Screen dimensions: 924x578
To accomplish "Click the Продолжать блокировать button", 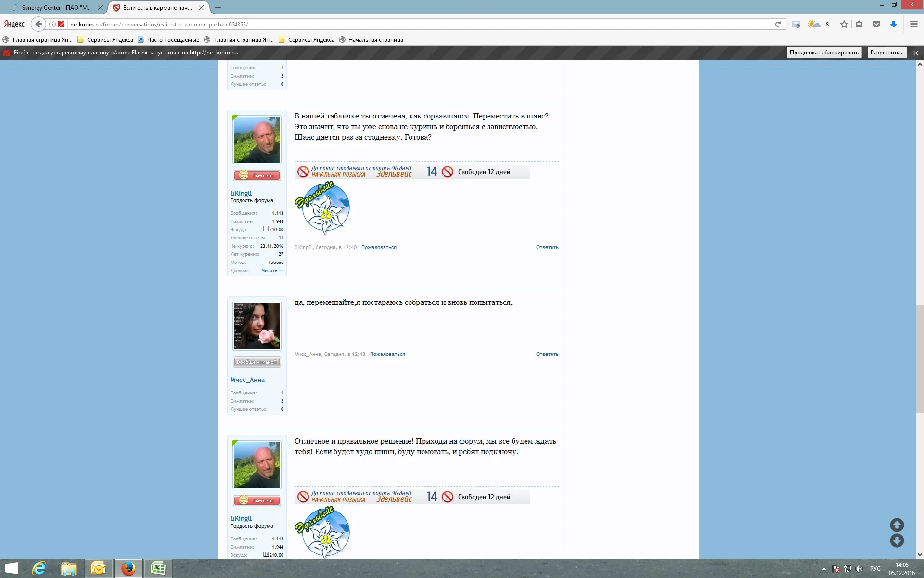I will (x=824, y=53).
